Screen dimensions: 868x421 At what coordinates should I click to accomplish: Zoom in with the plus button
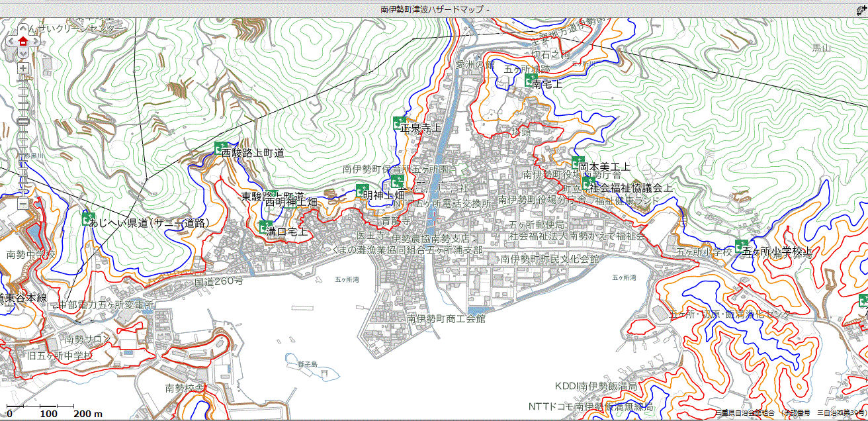pyautogui.click(x=23, y=68)
